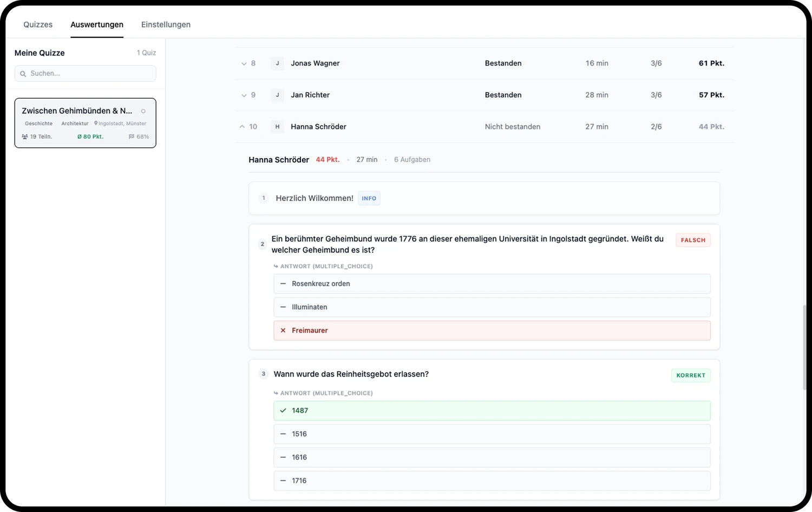The image size is (812, 512).
Task: Click the search magnifier icon
Action: [x=23, y=74]
